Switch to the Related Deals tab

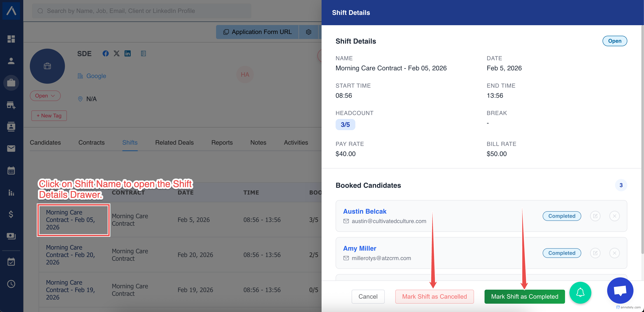coord(174,142)
